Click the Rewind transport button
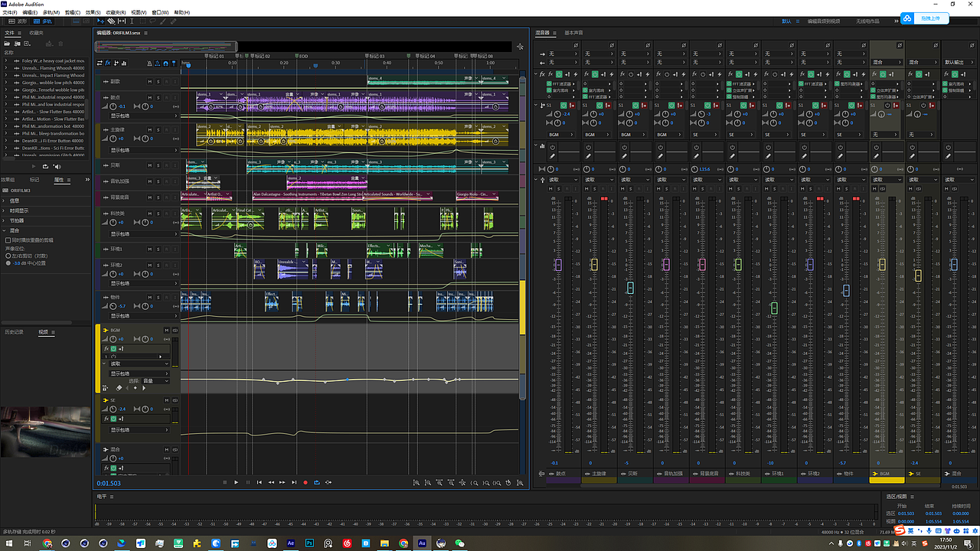This screenshot has height=551, width=980. coord(271,482)
